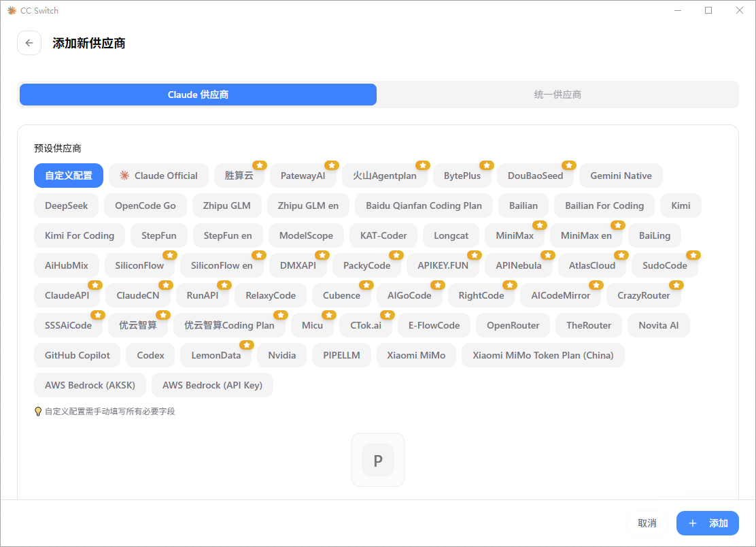Pick RelaxyCode preset
The image size is (756, 547).
(x=271, y=295)
